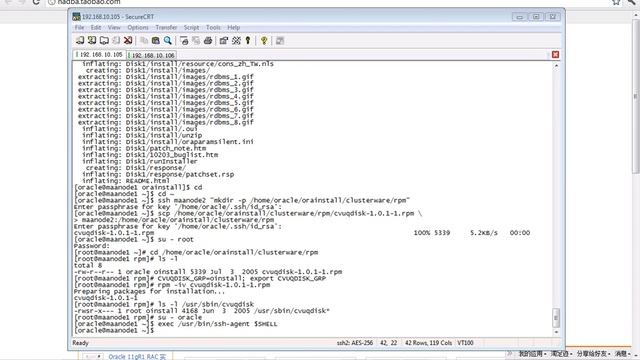This screenshot has height=360, width=640.
Task: Click cursor position '42, 22' in status bar
Action: tap(388, 343)
